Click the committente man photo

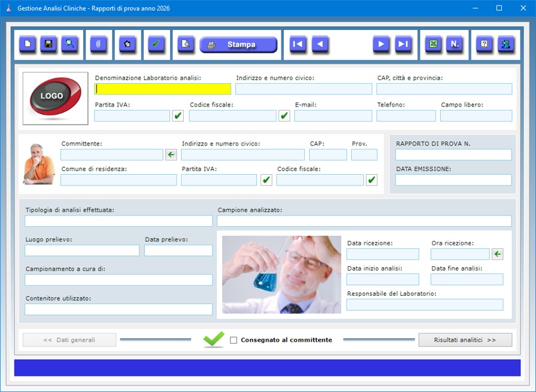pyautogui.click(x=38, y=164)
